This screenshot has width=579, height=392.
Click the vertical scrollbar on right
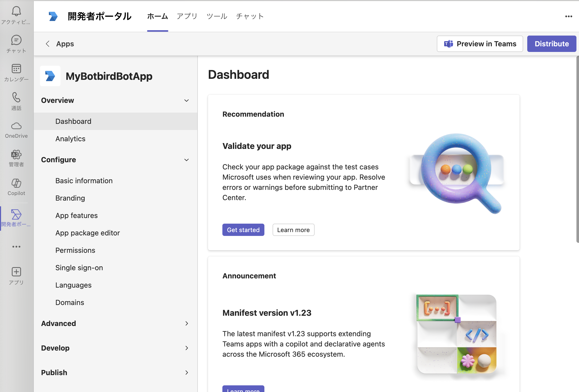click(x=577, y=148)
